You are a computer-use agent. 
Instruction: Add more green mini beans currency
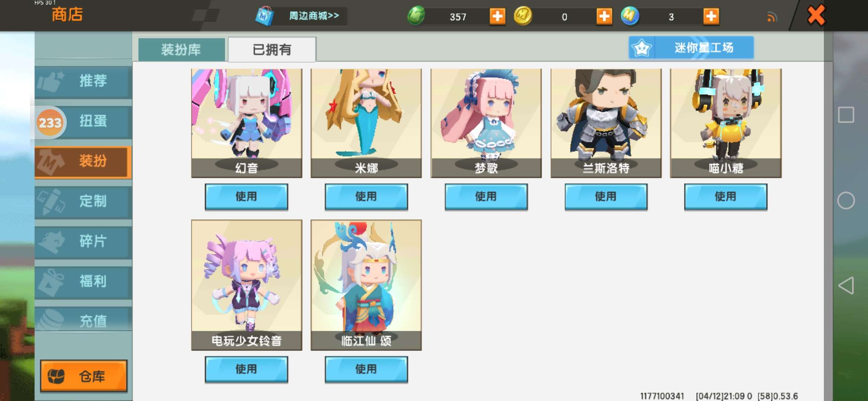pos(497,17)
